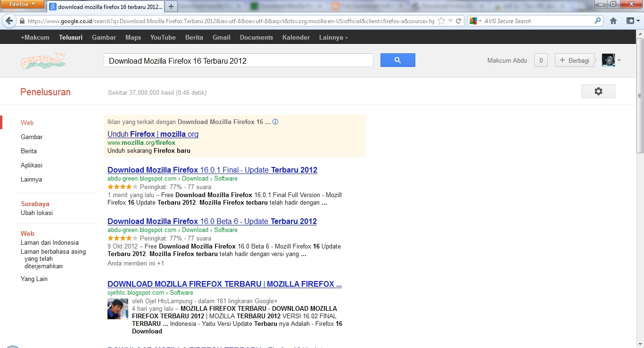The width and height of the screenshot is (644, 348).
Task: Click the Sekitar 37,000,000 hasil count
Action: click(157, 92)
